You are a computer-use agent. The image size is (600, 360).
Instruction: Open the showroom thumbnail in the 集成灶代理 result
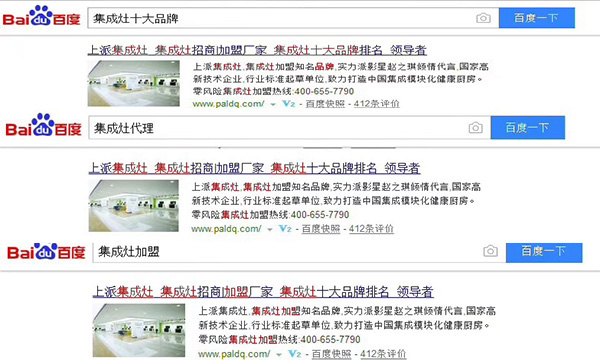(x=134, y=205)
